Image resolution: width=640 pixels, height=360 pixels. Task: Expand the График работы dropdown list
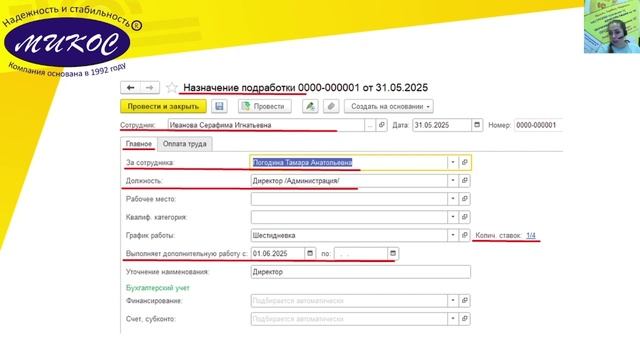[453, 235]
